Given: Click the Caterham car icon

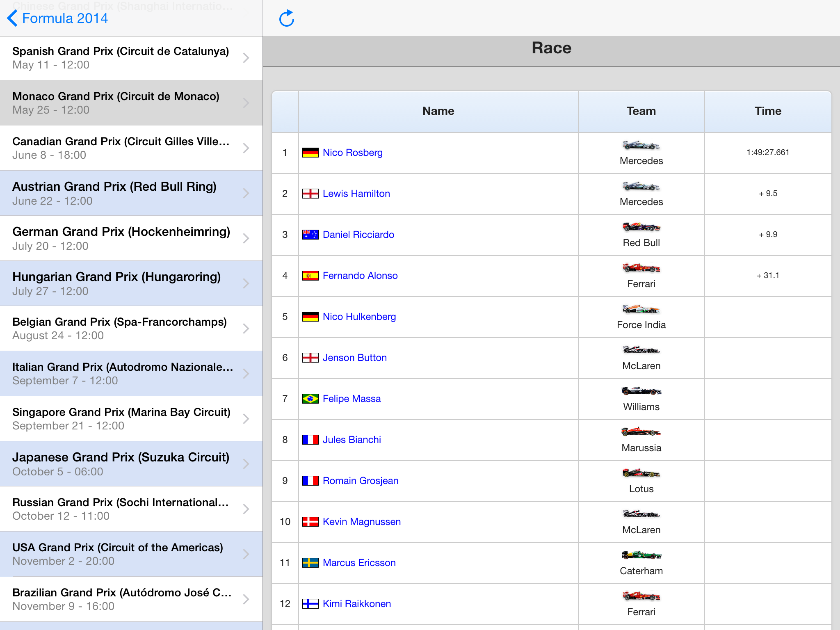Looking at the screenshot, I should click(x=641, y=555).
